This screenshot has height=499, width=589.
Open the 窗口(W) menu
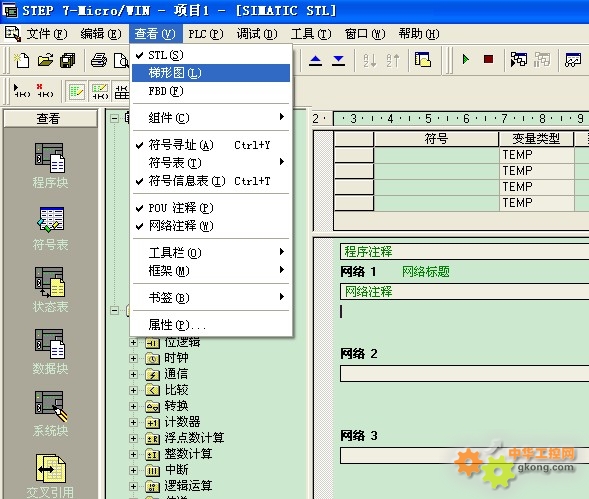pos(365,34)
